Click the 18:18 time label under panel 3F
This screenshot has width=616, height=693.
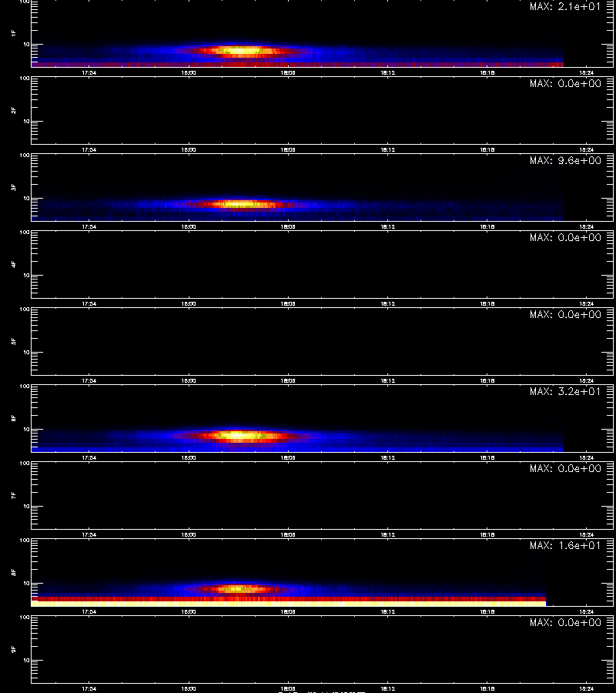(x=487, y=226)
